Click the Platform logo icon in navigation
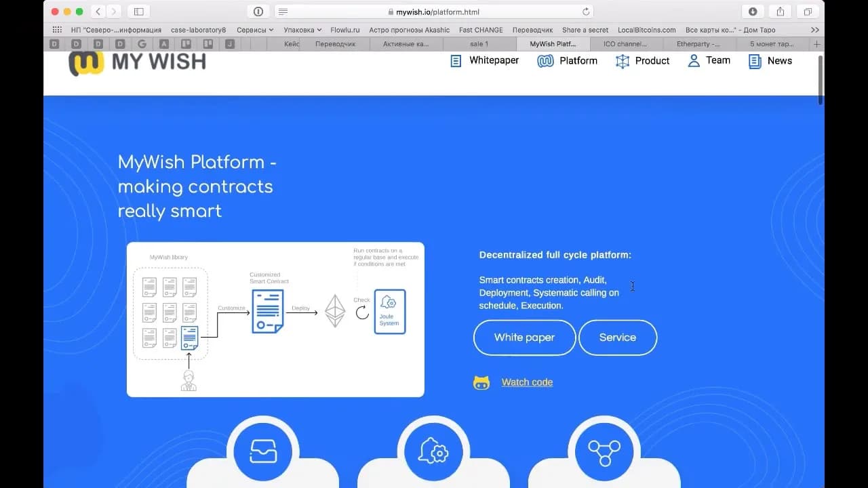868x488 pixels. [x=545, y=61]
